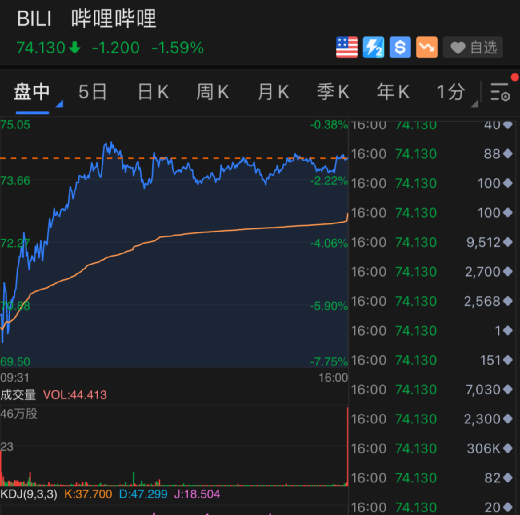Switch to the 季K quarterly chart tab
This screenshot has height=515, width=520.
(x=333, y=91)
